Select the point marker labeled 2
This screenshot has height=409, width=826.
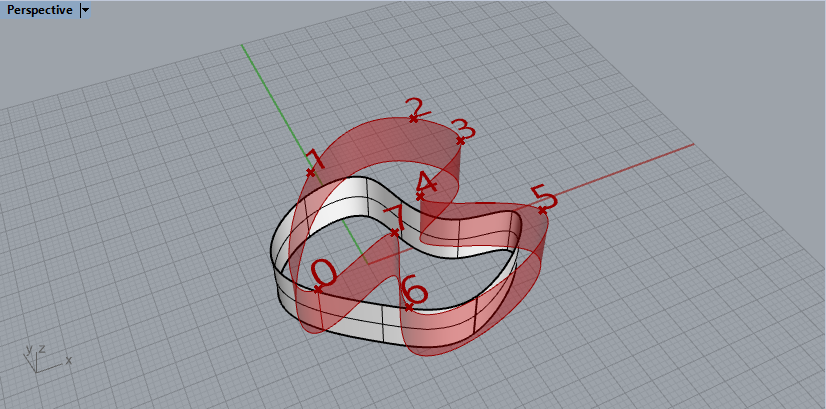414,119
